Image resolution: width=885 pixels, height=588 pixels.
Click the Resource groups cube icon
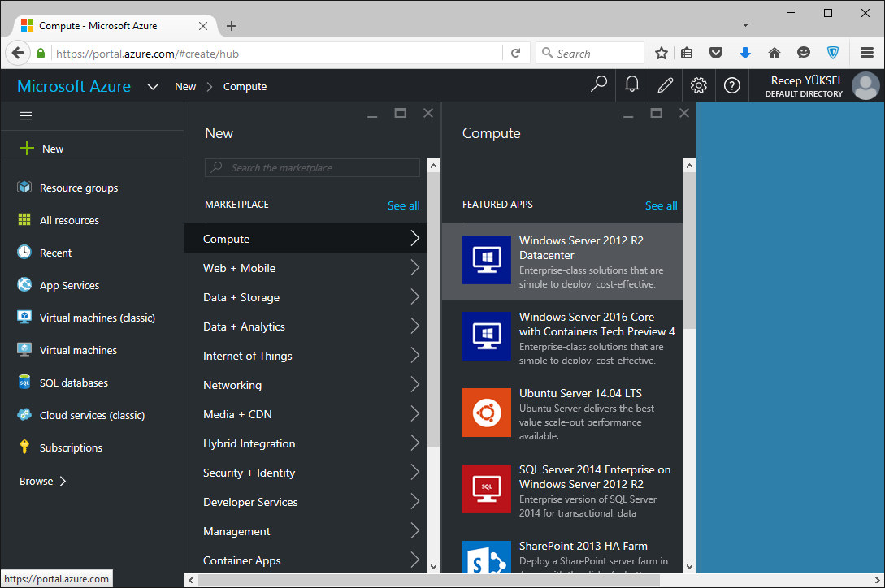click(x=24, y=188)
